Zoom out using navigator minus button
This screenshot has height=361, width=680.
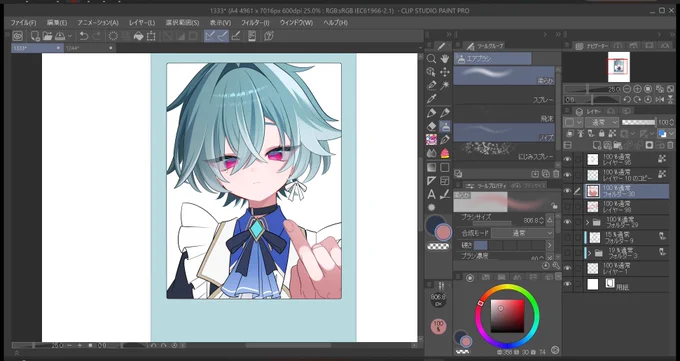click(x=627, y=89)
